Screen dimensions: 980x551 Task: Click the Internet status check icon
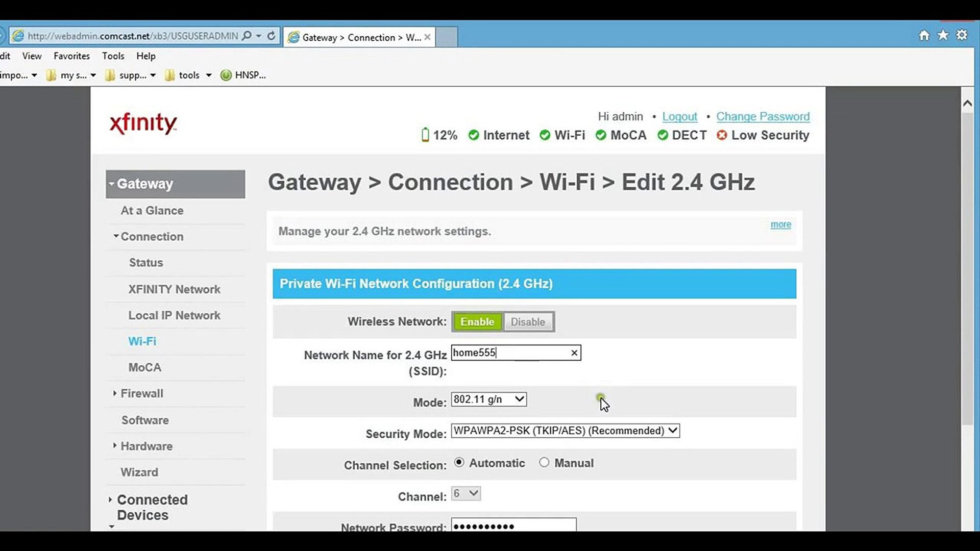474,135
